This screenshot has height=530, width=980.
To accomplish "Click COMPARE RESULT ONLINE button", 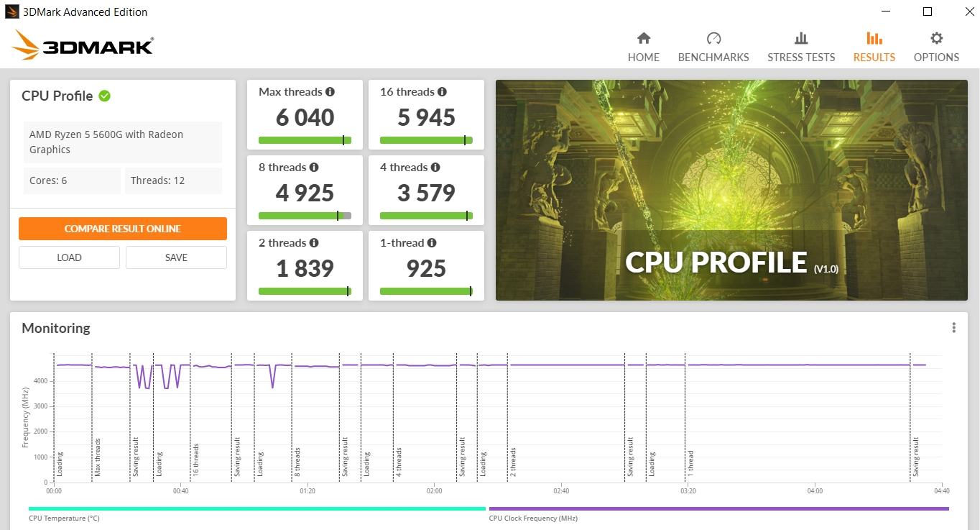I will pos(123,229).
